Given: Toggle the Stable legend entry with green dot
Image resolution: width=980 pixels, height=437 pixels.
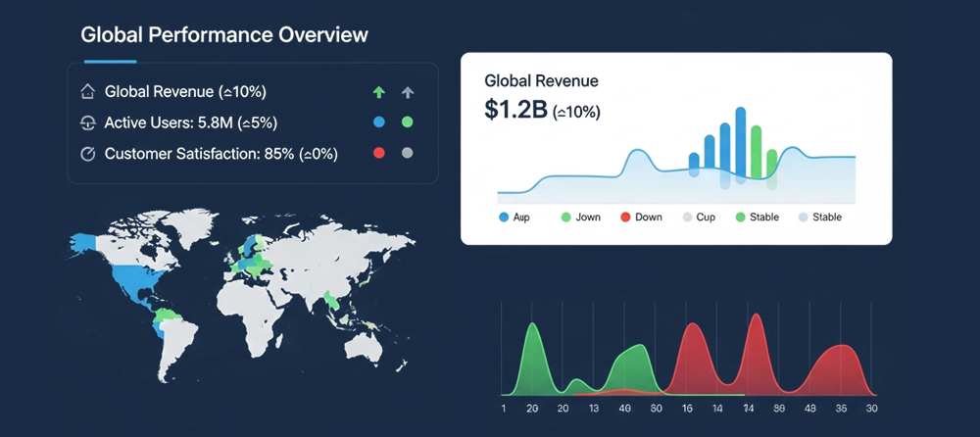Looking at the screenshot, I should 757,218.
